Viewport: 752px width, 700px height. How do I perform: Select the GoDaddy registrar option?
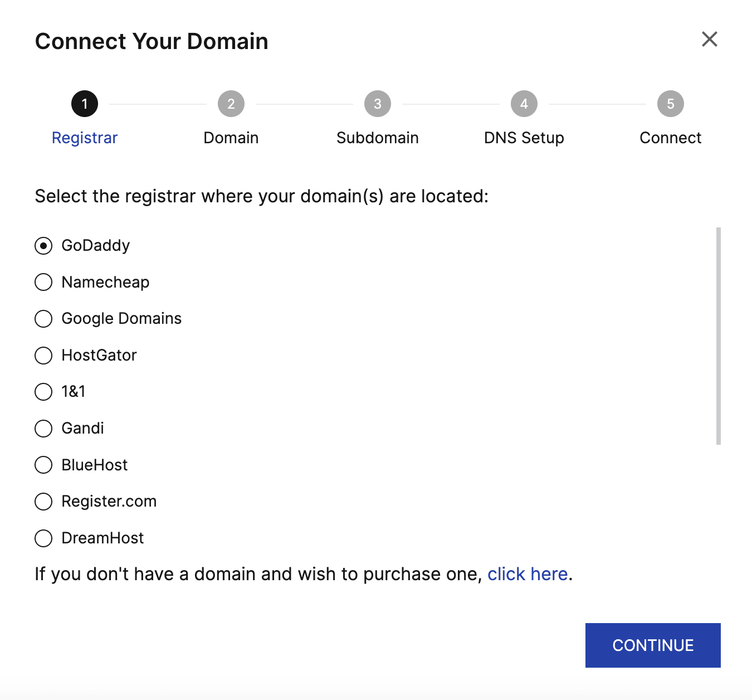tap(43, 246)
